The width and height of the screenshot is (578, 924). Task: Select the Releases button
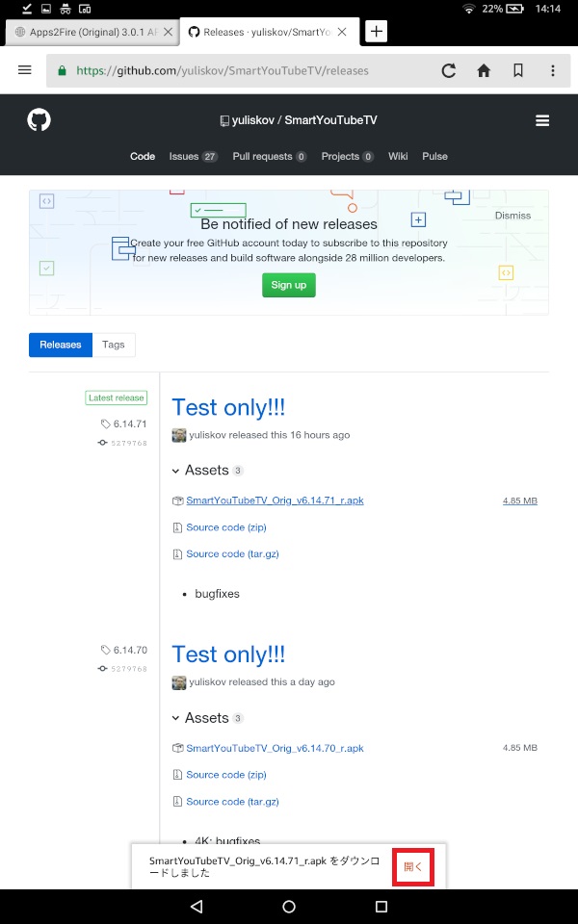61,345
